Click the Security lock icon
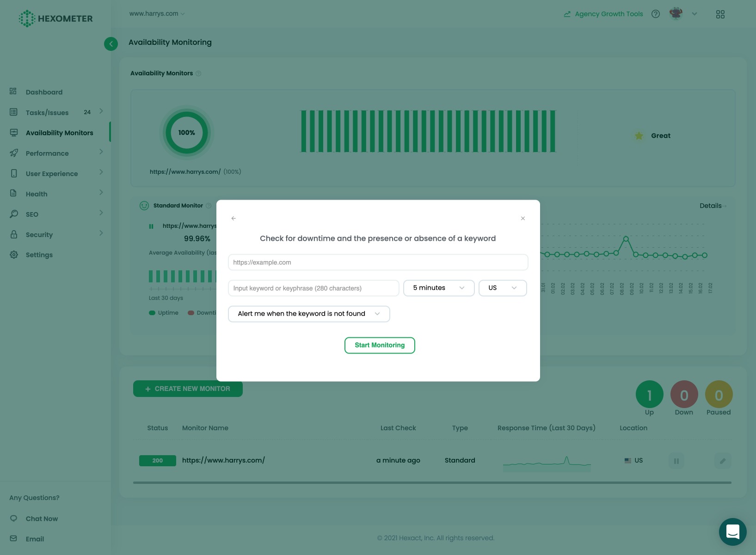This screenshot has width=756, height=555. pyautogui.click(x=14, y=234)
